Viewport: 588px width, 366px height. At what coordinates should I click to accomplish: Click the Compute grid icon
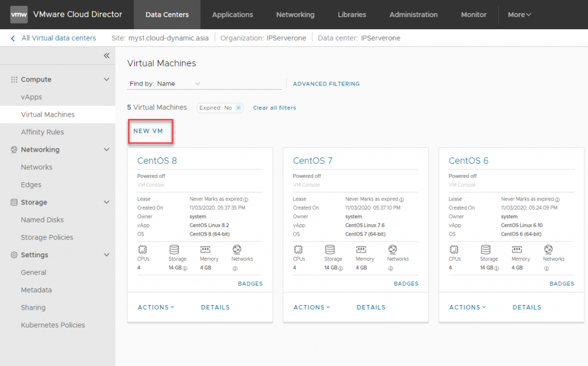pyautogui.click(x=14, y=80)
